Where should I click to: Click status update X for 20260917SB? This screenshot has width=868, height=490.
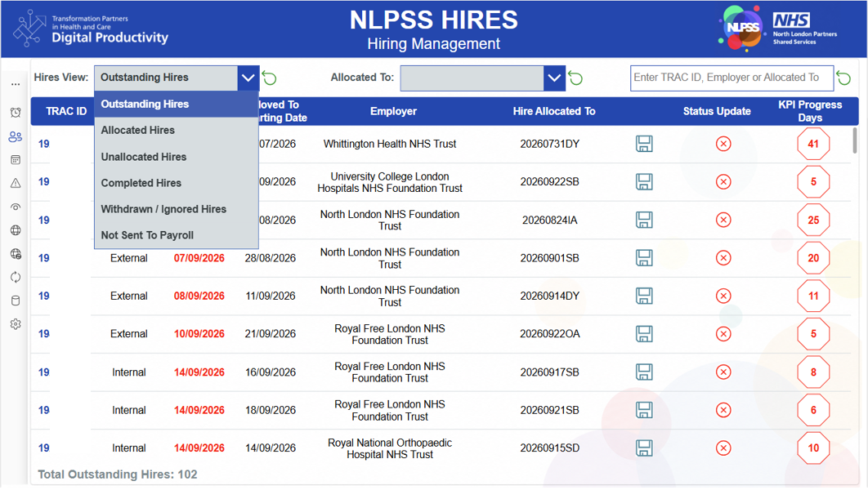pos(723,372)
